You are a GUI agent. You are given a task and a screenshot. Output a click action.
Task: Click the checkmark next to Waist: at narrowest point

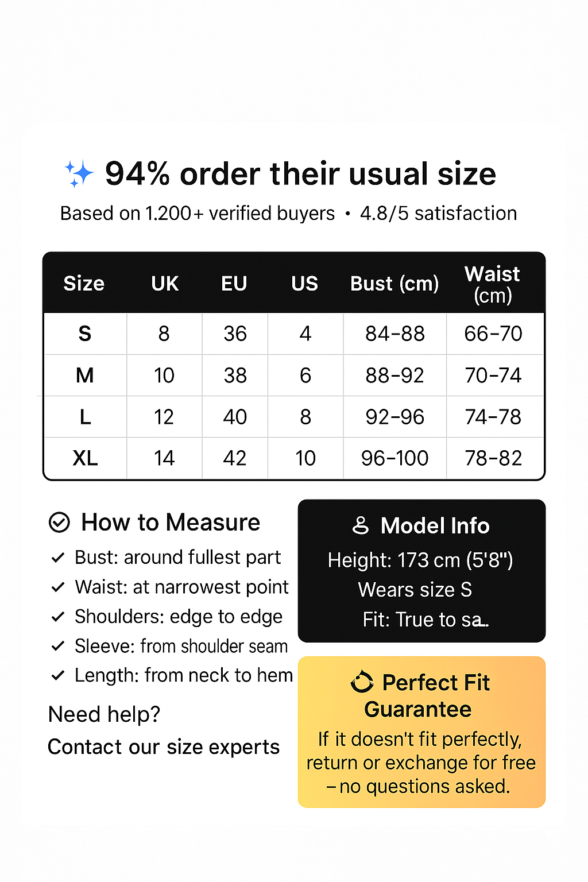coord(58,587)
